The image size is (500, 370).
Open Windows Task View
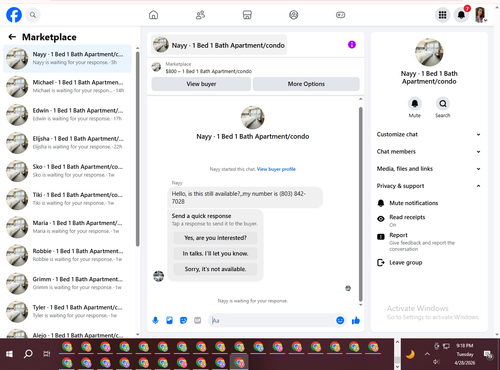(x=47, y=354)
